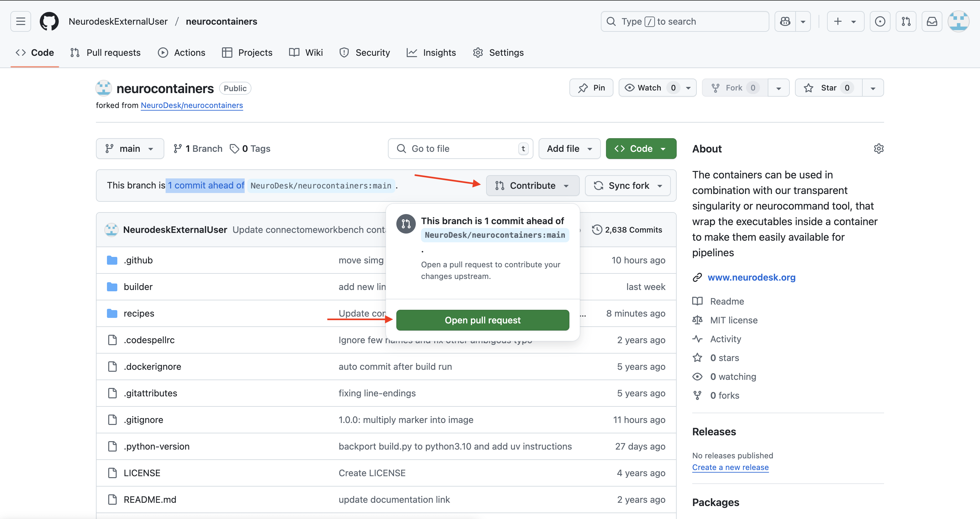
Task: Click Open pull request button
Action: (x=483, y=320)
